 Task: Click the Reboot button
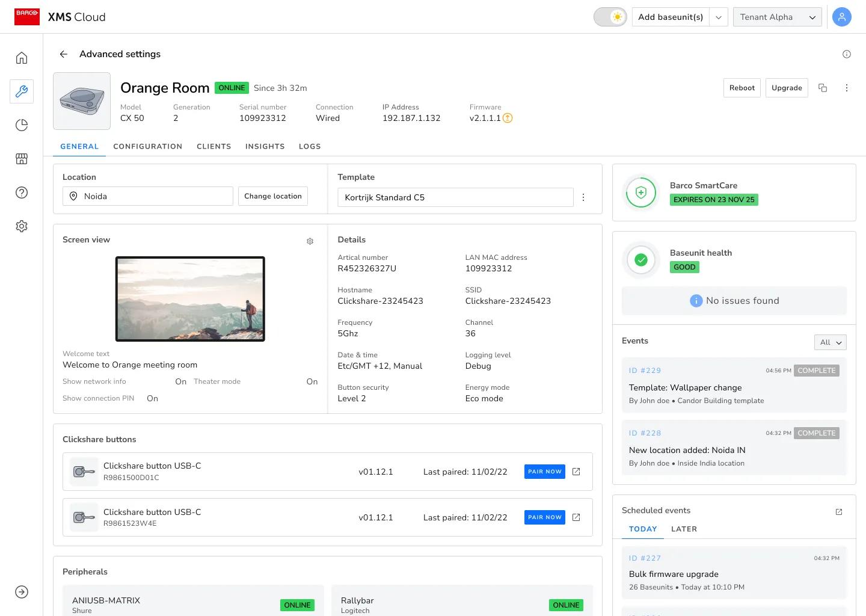coord(742,88)
